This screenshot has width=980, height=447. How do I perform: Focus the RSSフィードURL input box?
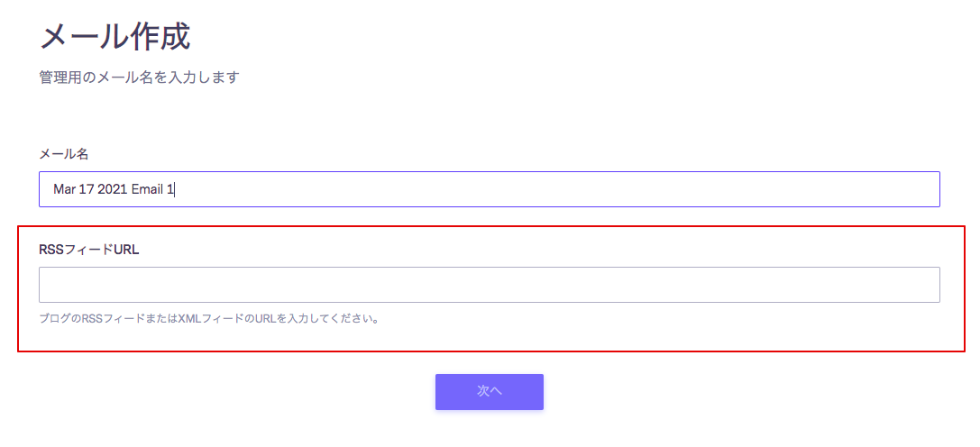pyautogui.click(x=489, y=285)
